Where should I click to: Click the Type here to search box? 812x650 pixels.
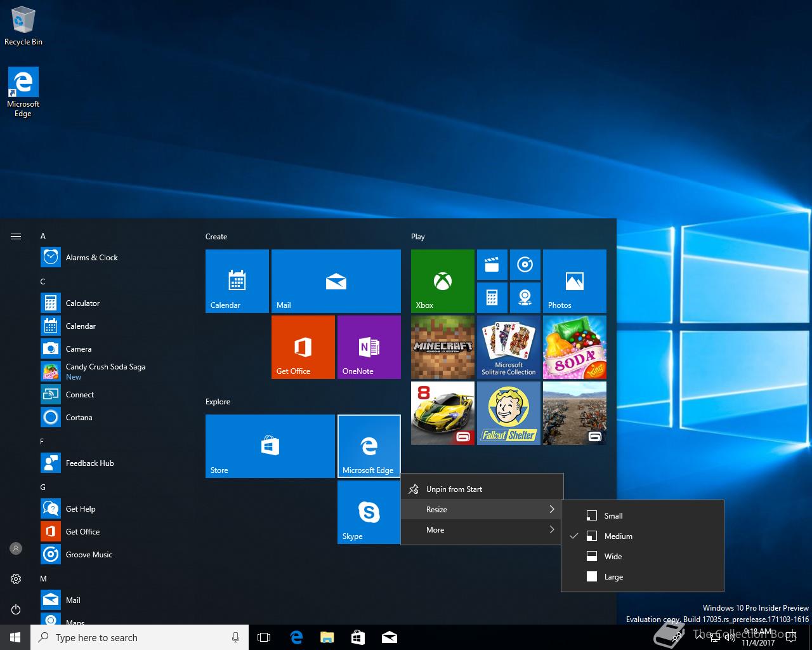pyautogui.click(x=140, y=637)
